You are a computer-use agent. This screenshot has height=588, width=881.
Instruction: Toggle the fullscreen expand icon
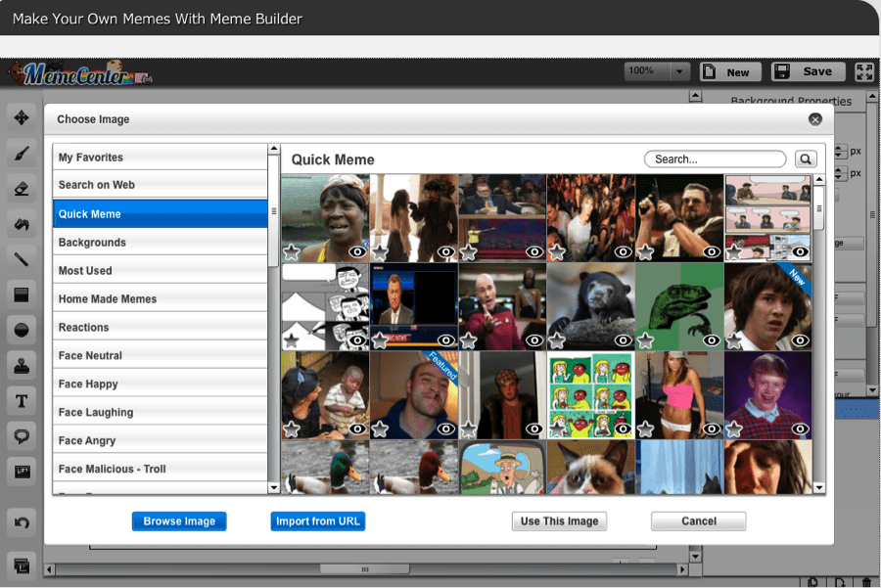click(x=864, y=71)
